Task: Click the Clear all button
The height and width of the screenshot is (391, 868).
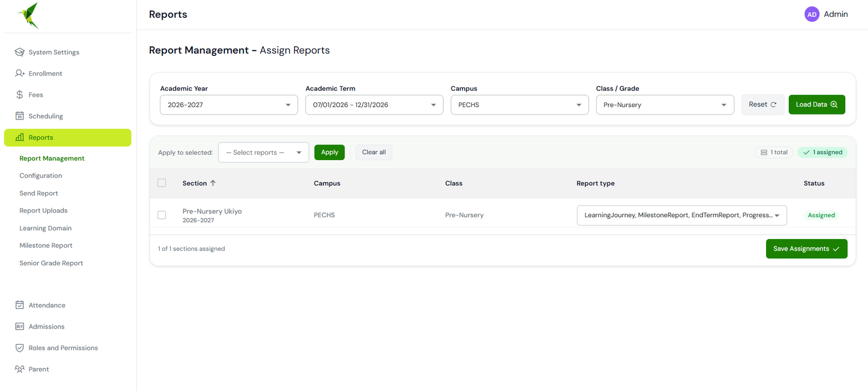Action: point(374,152)
